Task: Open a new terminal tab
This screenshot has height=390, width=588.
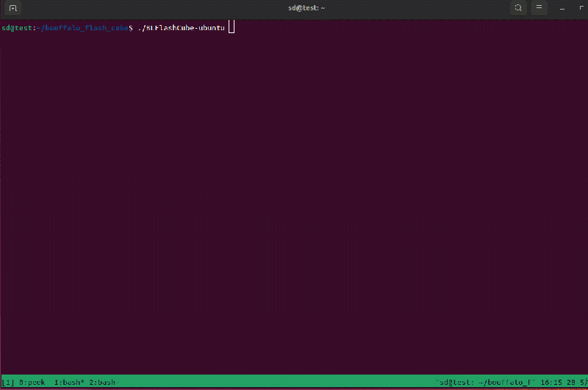Action: click(12, 8)
